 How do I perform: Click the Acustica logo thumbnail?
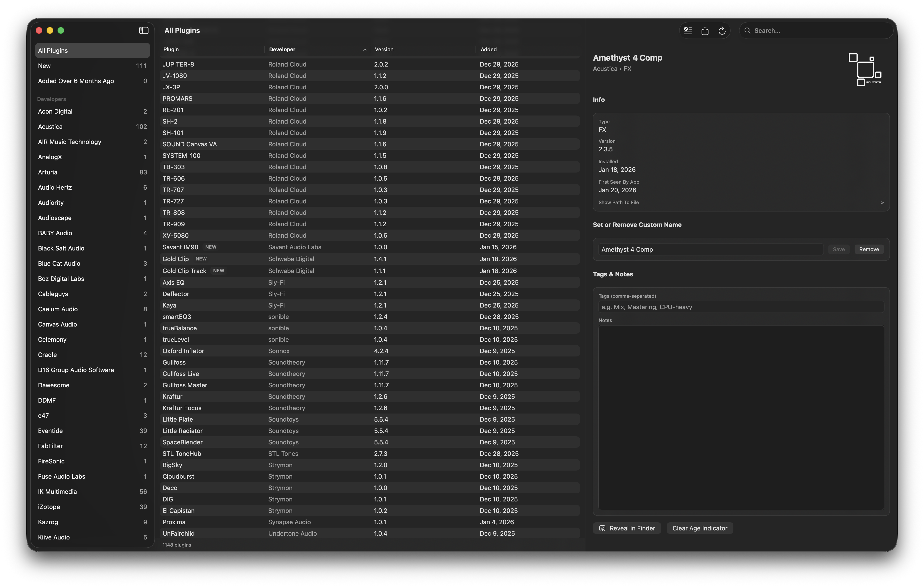(865, 69)
